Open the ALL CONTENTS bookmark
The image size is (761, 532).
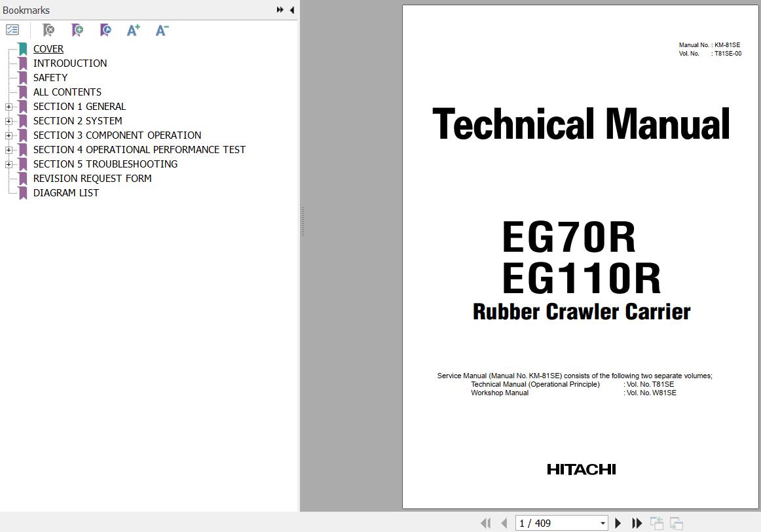[x=67, y=92]
